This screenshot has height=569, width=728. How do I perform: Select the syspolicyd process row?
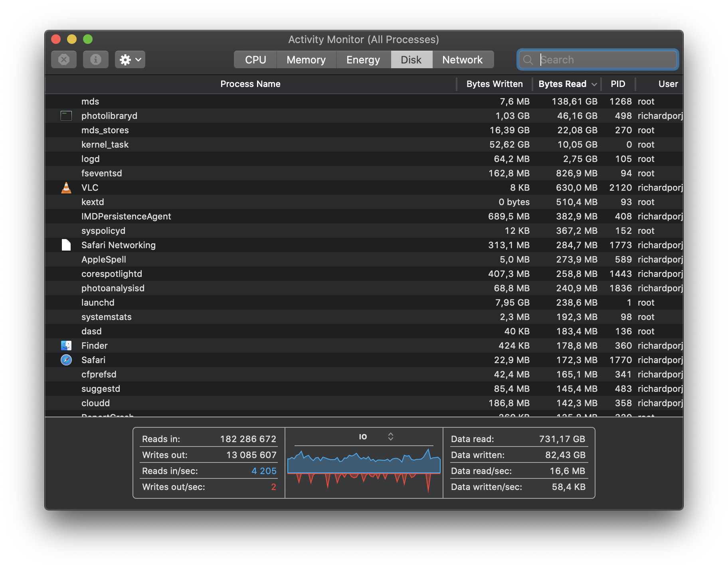364,231
